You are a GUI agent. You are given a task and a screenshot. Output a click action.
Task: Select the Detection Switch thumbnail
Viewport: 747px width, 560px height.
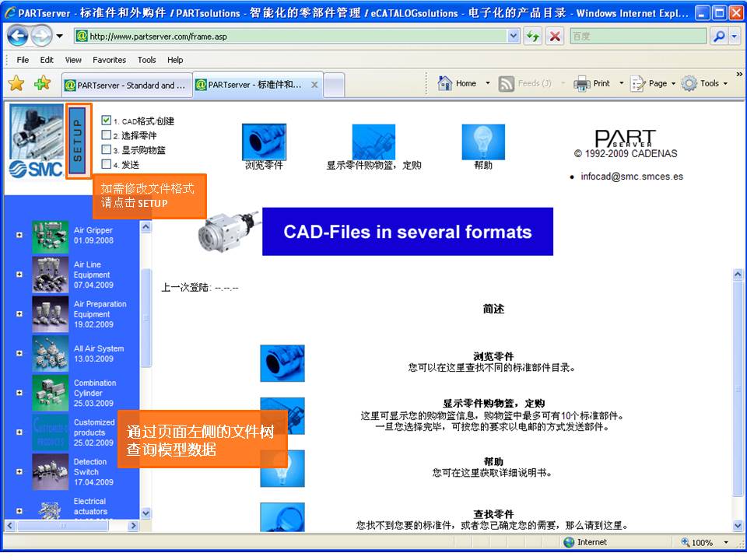(x=50, y=472)
